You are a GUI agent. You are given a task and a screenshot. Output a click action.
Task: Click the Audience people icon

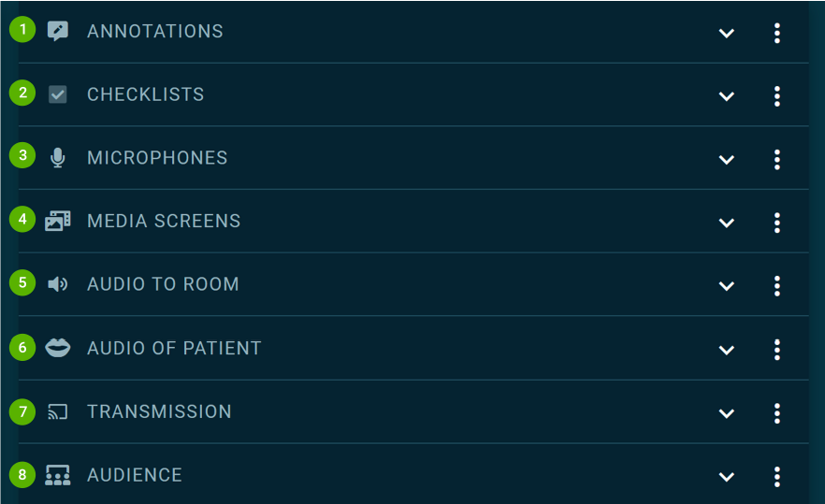click(x=58, y=475)
